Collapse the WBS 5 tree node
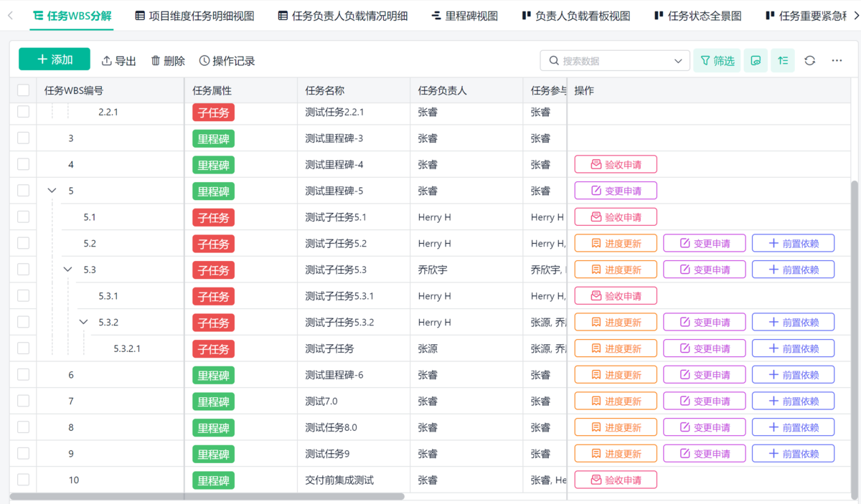This screenshot has height=504, width=861. tap(52, 191)
